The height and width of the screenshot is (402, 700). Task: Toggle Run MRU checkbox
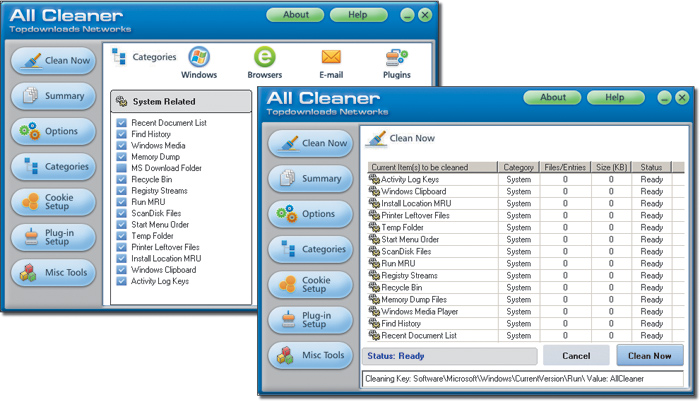121,202
